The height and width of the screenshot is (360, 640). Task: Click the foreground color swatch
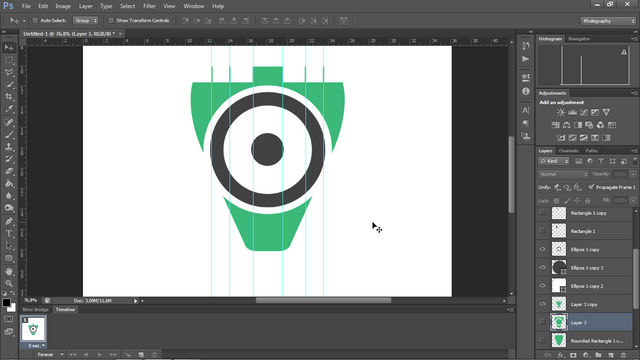(x=6, y=303)
